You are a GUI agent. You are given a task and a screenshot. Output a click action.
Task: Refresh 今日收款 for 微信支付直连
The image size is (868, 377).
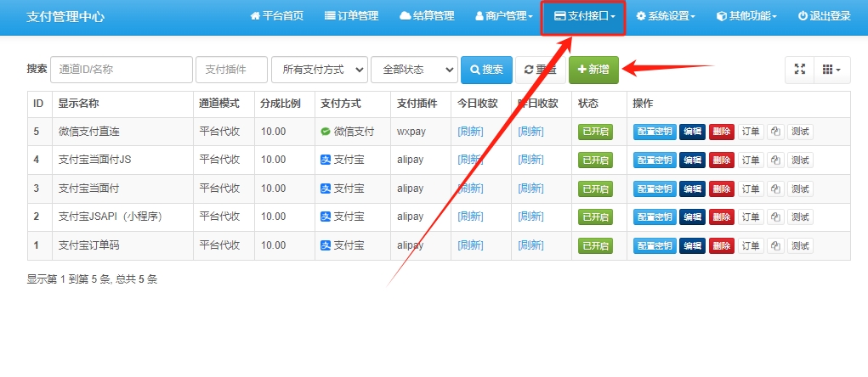tap(470, 132)
